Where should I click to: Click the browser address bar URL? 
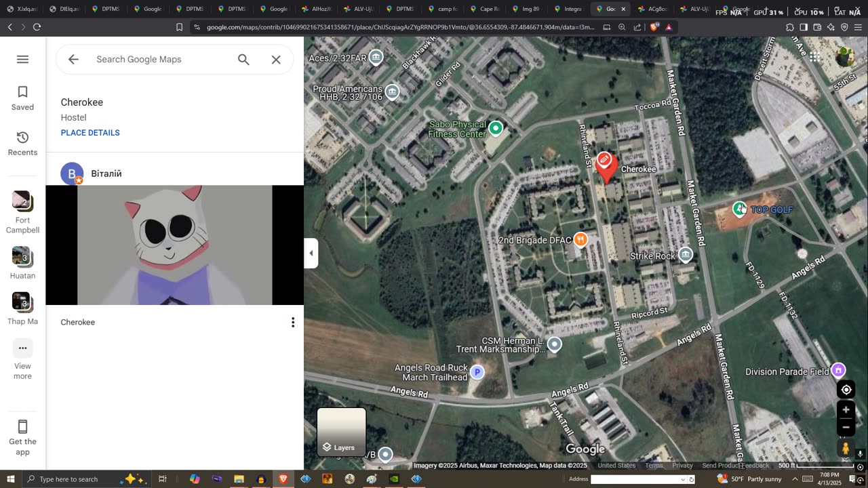tap(400, 27)
